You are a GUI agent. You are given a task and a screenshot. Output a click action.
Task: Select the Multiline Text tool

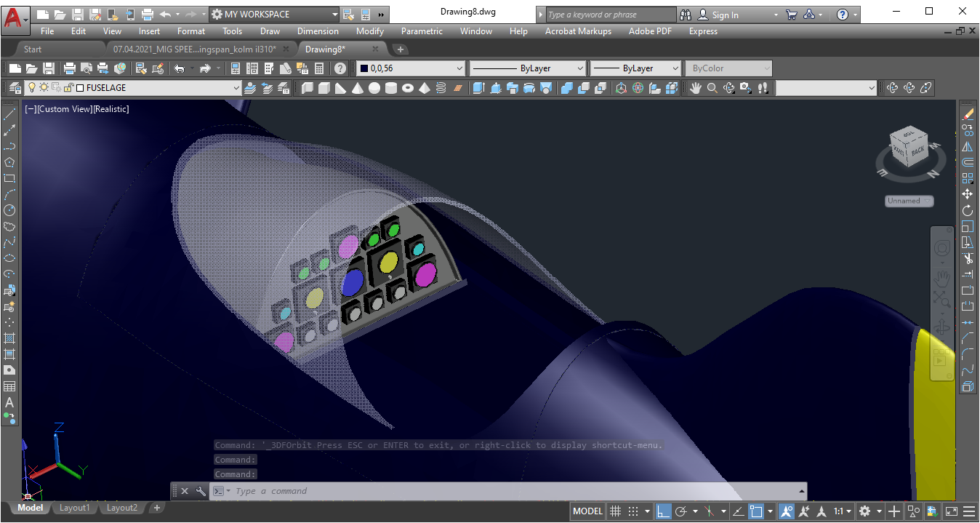click(x=9, y=402)
